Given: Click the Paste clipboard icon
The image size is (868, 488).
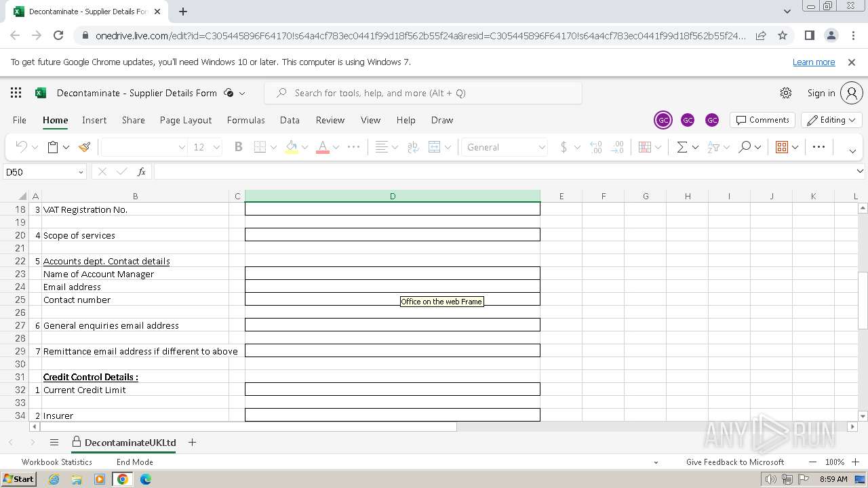Looking at the screenshot, I should coord(53,147).
